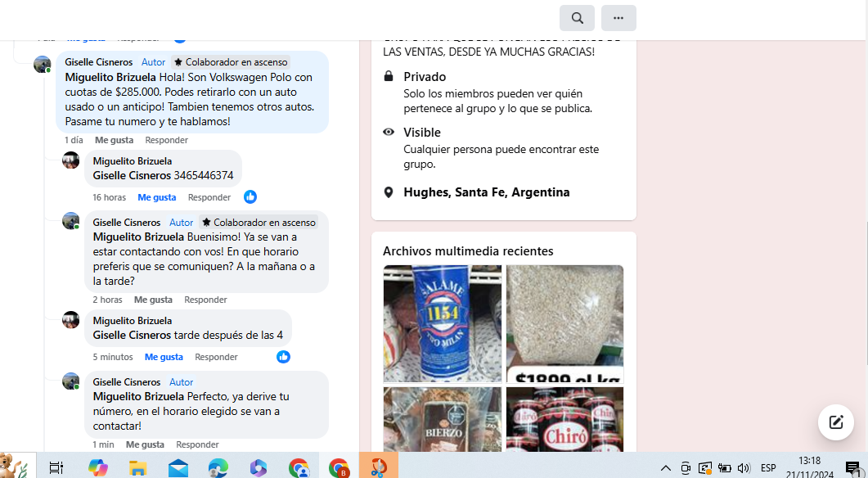The image size is (868, 478).
Task: Click Responder under the 2 horas comment
Action: (205, 300)
